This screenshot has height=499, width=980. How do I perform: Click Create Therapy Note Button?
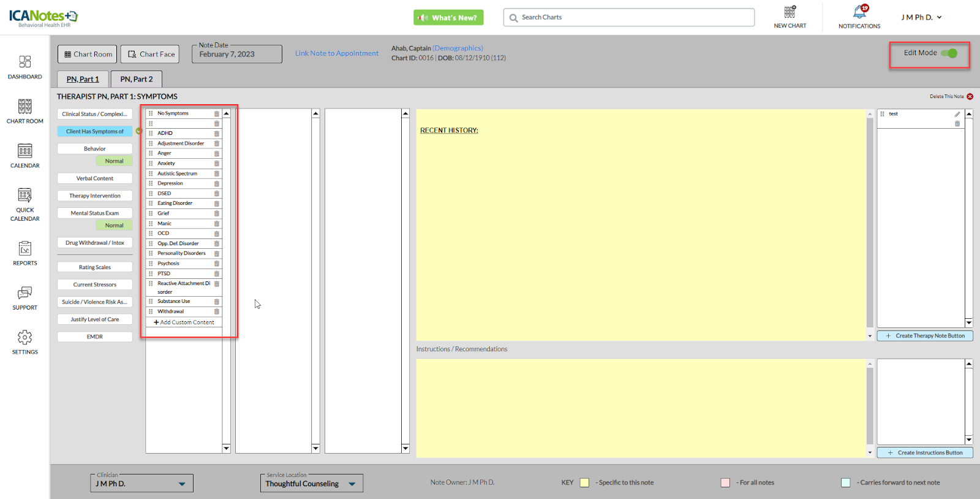(x=925, y=336)
